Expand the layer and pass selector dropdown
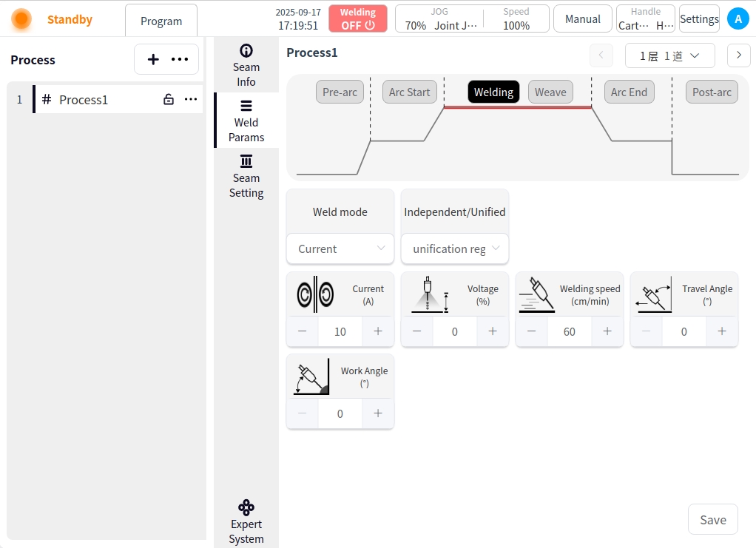Viewport: 756px width, 548px height. (669, 56)
